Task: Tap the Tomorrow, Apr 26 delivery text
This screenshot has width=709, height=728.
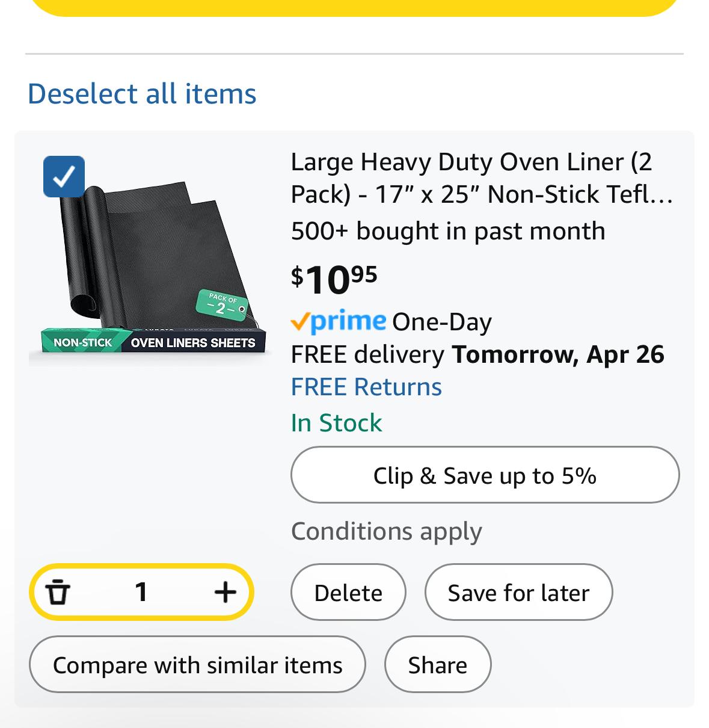Action: tap(558, 354)
